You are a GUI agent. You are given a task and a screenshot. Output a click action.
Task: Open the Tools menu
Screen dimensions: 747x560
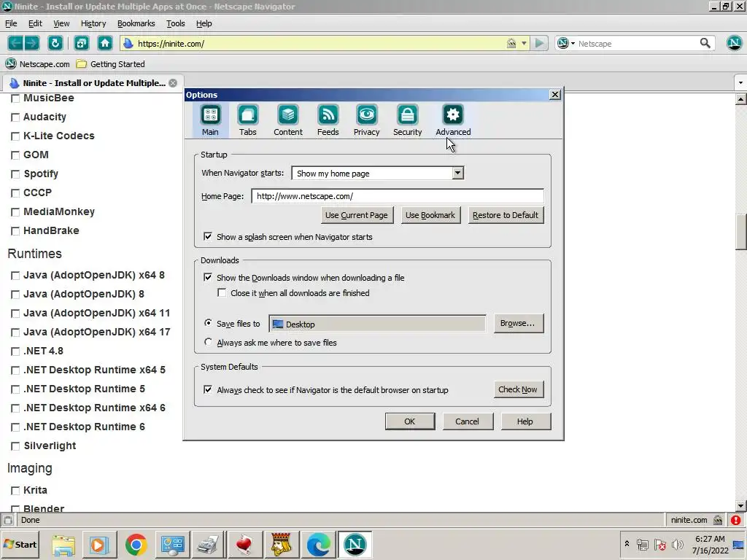[x=175, y=23]
